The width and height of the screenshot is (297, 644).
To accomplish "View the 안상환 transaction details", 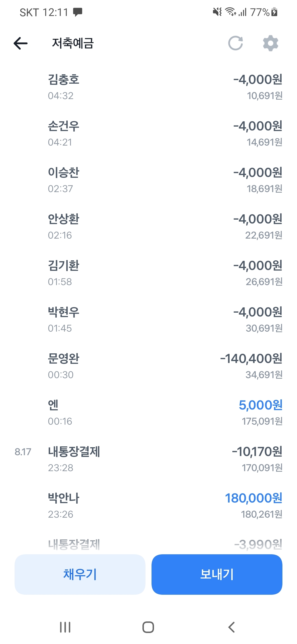I will (x=148, y=227).
